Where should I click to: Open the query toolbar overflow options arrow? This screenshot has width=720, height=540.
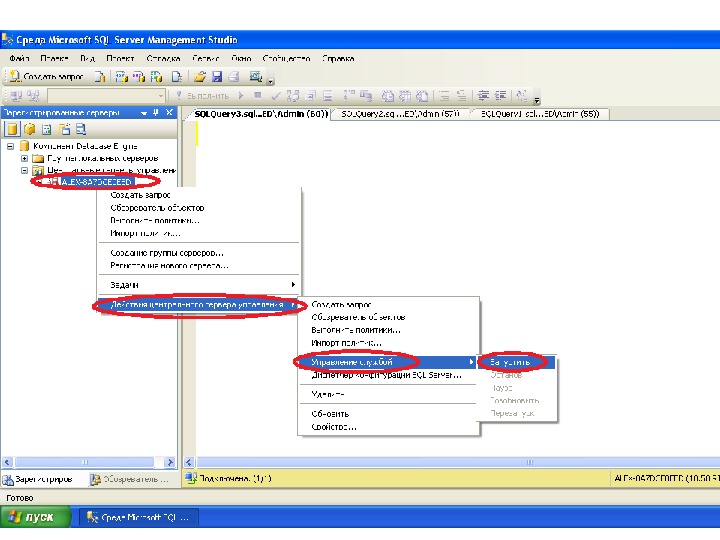pyautogui.click(x=537, y=100)
